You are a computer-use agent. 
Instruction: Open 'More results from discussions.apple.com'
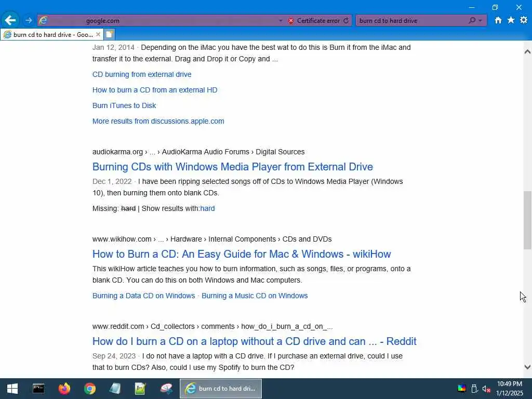tap(158, 121)
